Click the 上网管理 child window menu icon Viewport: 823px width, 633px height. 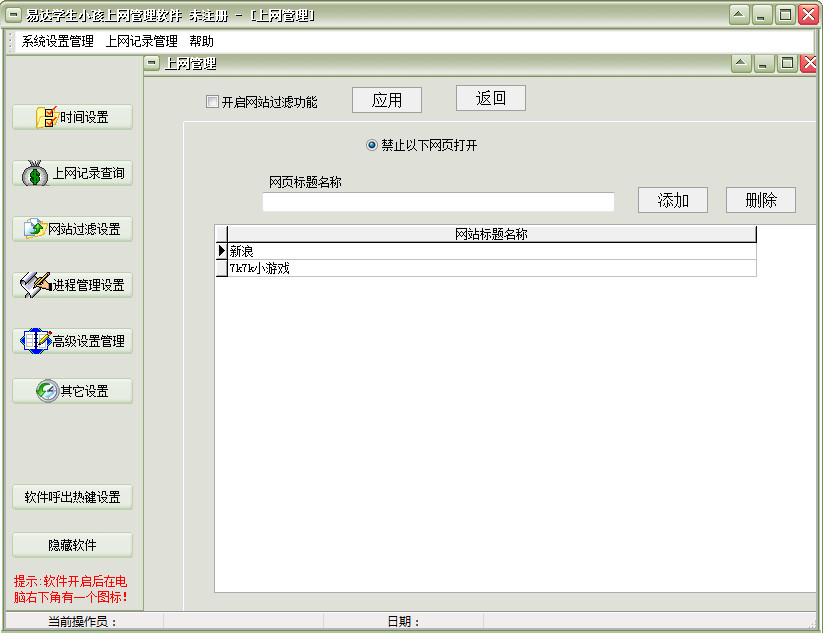(152, 64)
